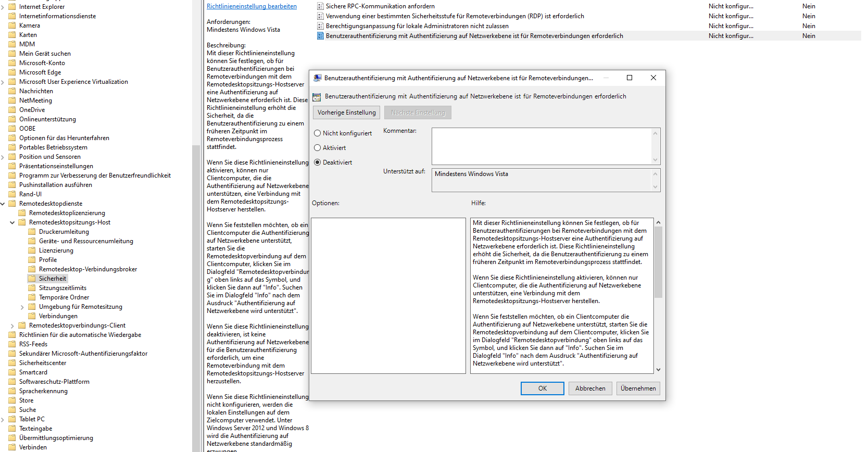
Task: Click inside the Kommentar text field
Action: click(541, 146)
